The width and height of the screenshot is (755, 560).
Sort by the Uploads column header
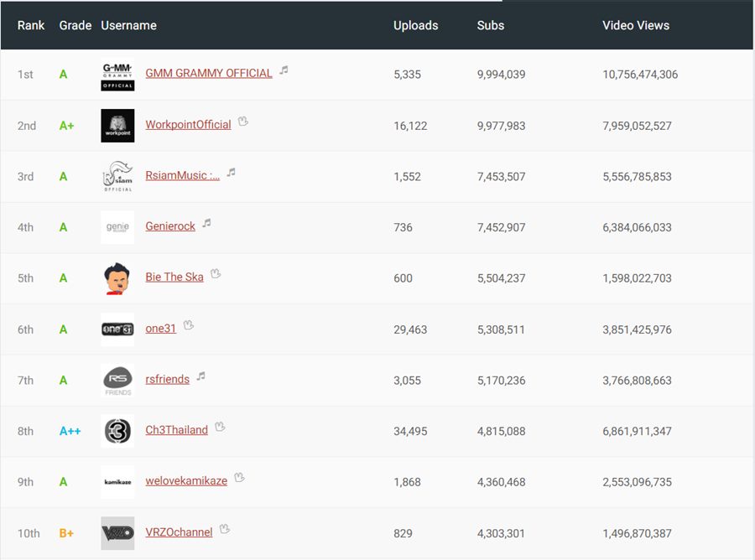point(415,25)
